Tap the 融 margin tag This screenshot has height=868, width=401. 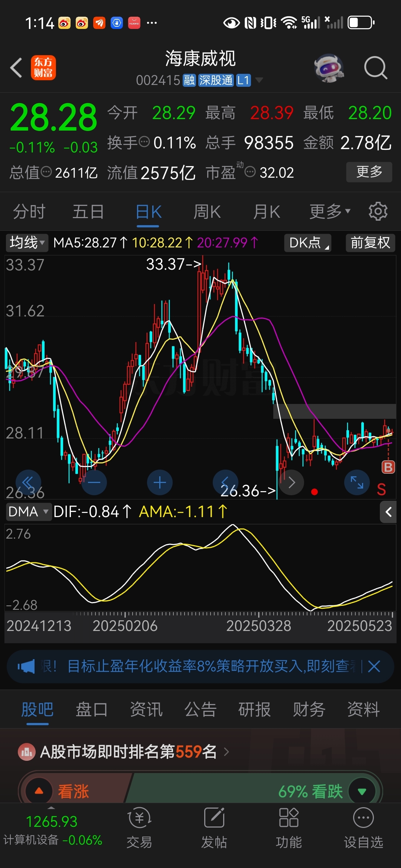tap(189, 80)
